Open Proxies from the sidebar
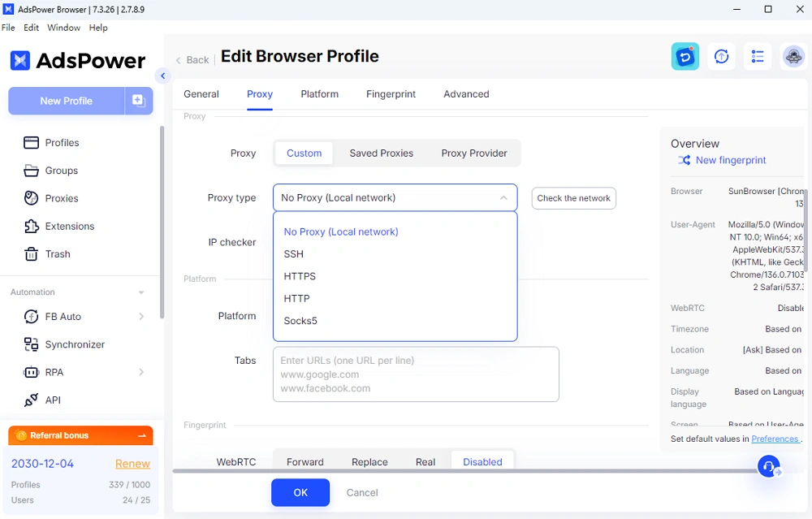 tap(51, 198)
